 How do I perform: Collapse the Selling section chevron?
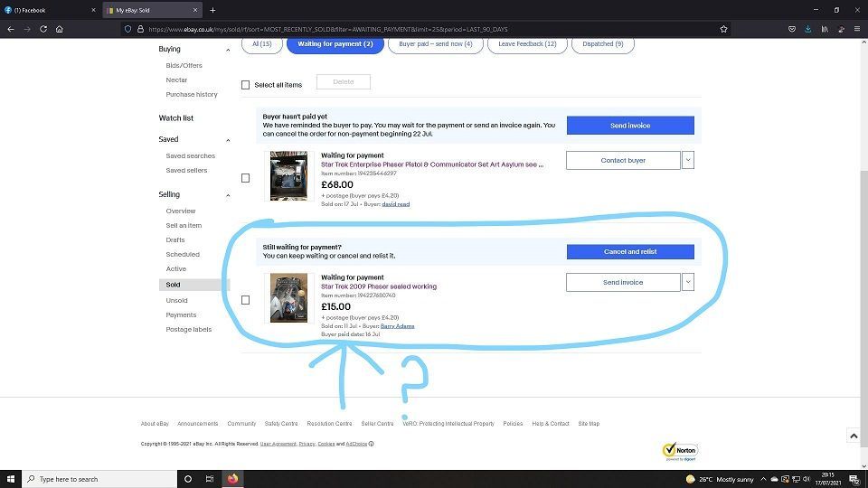(x=228, y=195)
